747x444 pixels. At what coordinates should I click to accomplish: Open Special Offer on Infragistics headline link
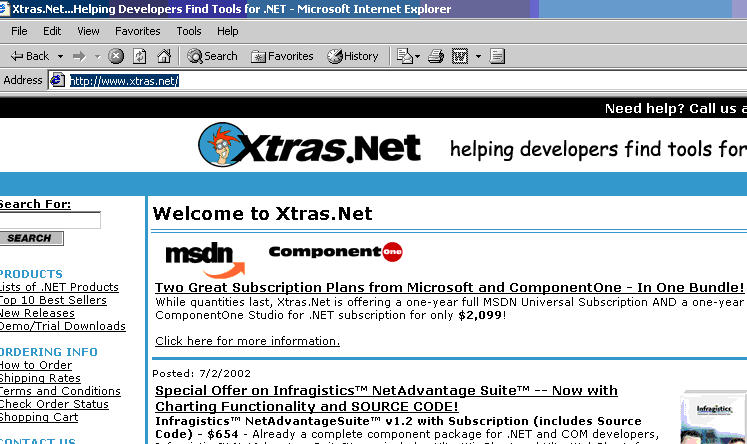[386, 398]
